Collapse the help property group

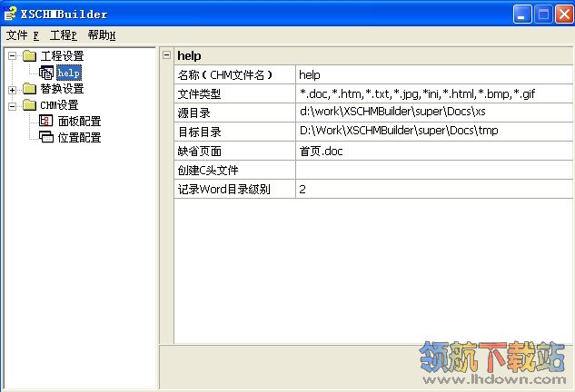(x=167, y=55)
